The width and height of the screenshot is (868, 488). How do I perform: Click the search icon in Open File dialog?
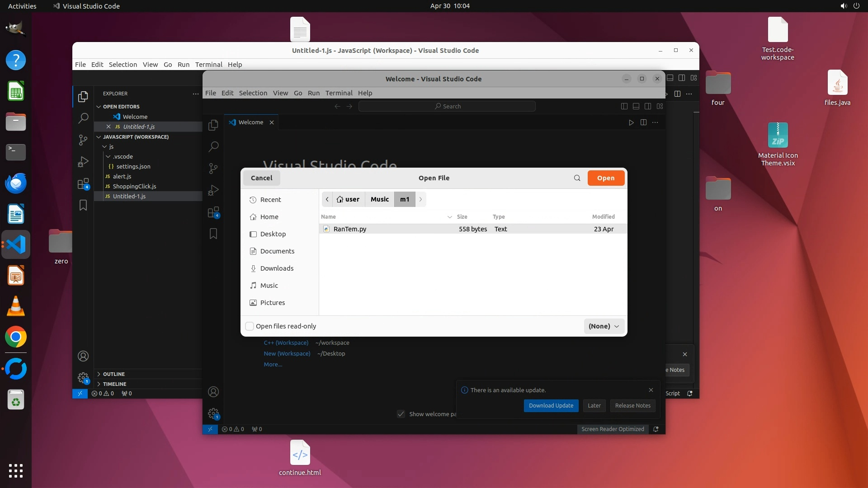577,178
